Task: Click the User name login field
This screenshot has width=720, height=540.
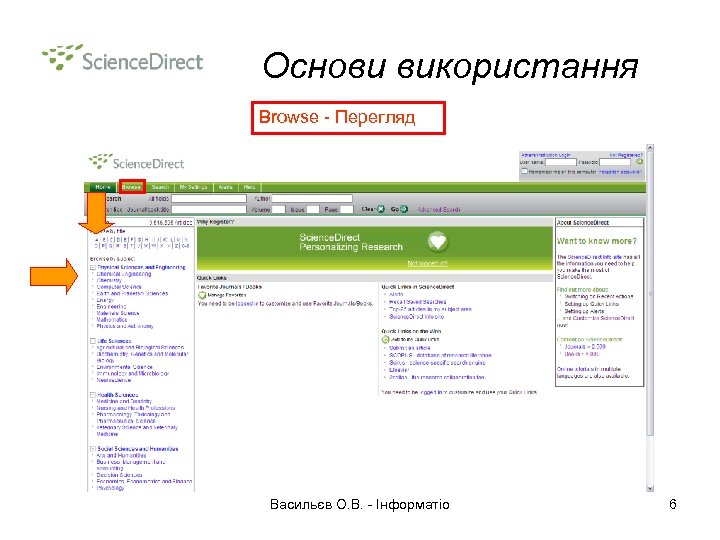Action: click(561, 162)
